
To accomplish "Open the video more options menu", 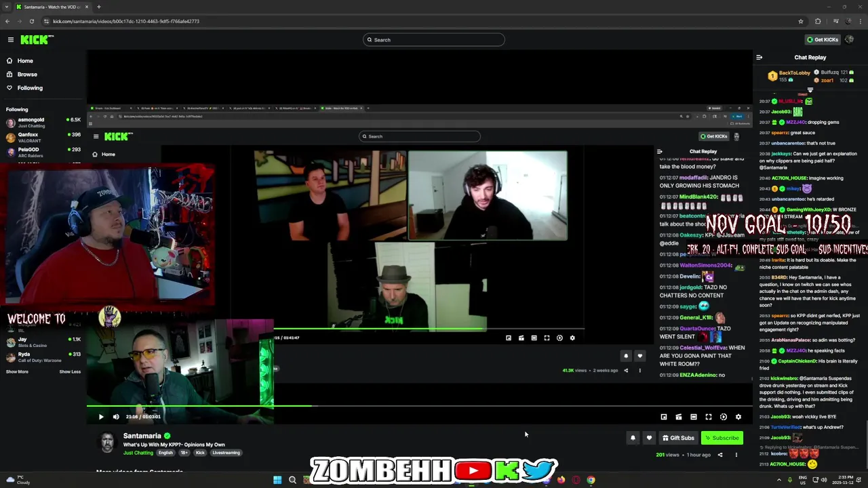I will (x=736, y=455).
